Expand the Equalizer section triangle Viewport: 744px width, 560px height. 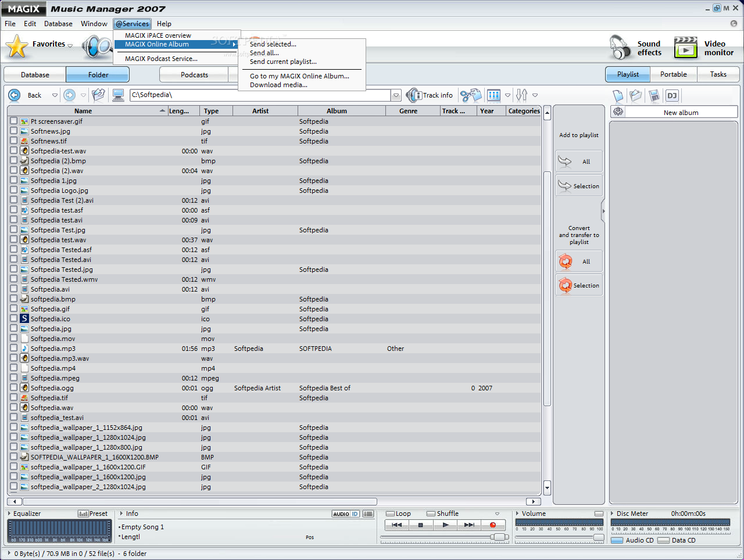click(x=9, y=513)
